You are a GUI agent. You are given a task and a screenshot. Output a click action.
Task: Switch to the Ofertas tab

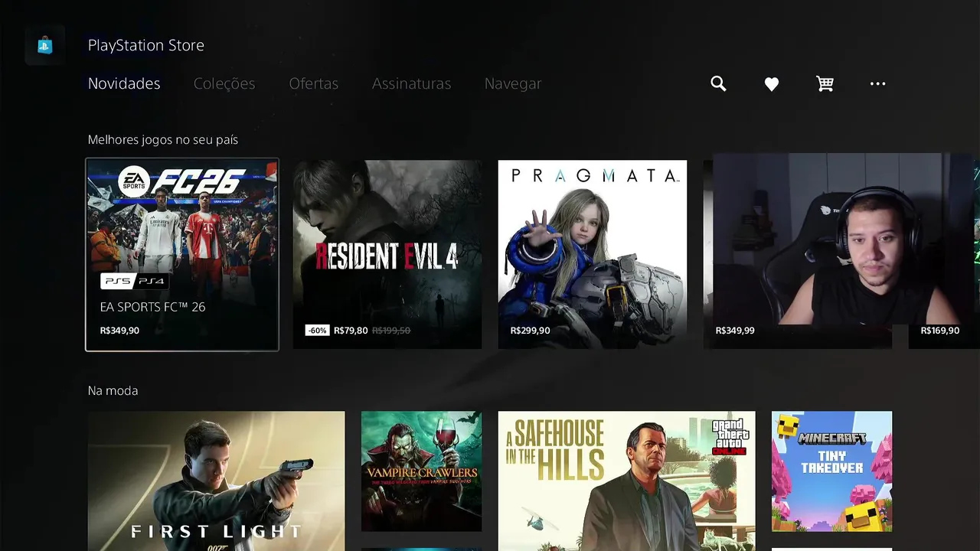pos(313,83)
